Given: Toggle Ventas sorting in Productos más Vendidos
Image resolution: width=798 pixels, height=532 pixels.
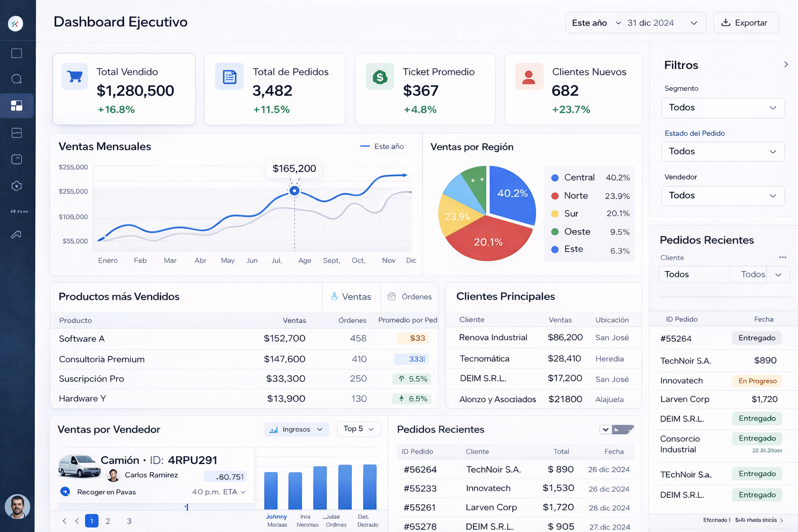Looking at the screenshot, I should click(351, 297).
